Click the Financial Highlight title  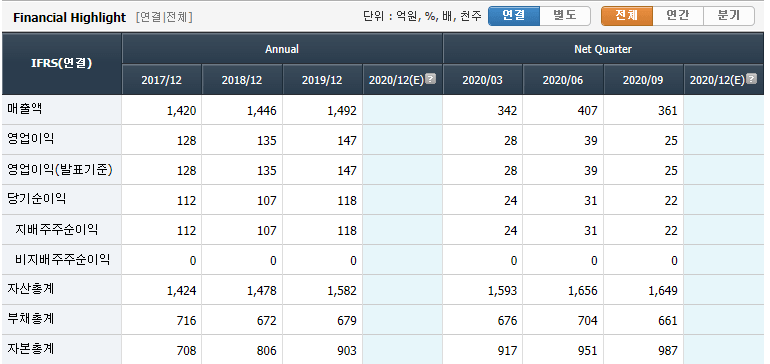(x=70, y=18)
